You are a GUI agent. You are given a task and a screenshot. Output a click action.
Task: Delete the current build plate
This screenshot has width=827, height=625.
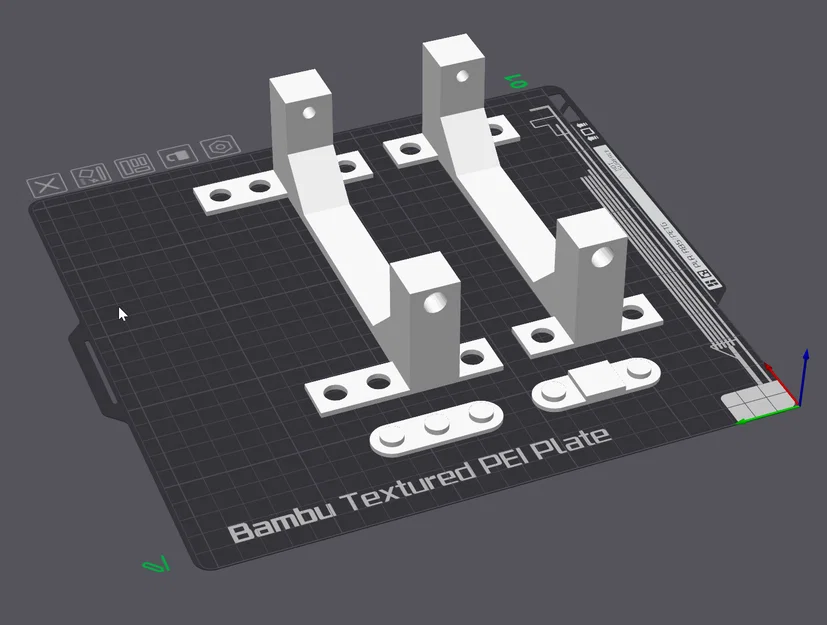coord(48,185)
